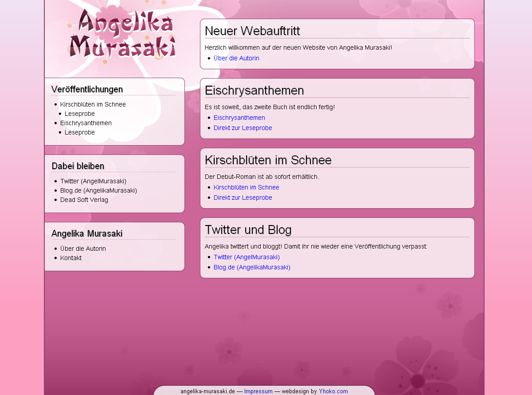Open Über die Autorin in the sidebar
This screenshot has width=532, height=395.
point(83,249)
